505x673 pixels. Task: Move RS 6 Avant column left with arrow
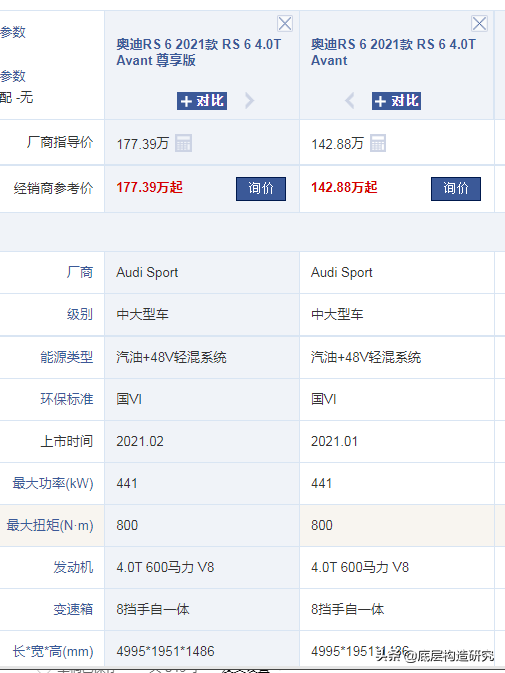coord(350,101)
